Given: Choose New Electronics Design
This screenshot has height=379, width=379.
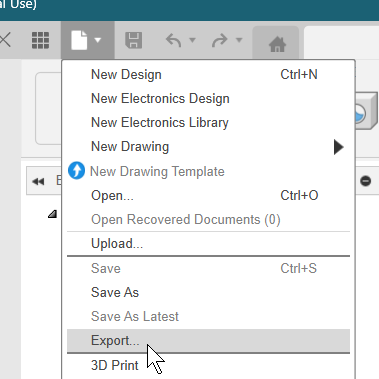Looking at the screenshot, I should [x=208, y=98].
